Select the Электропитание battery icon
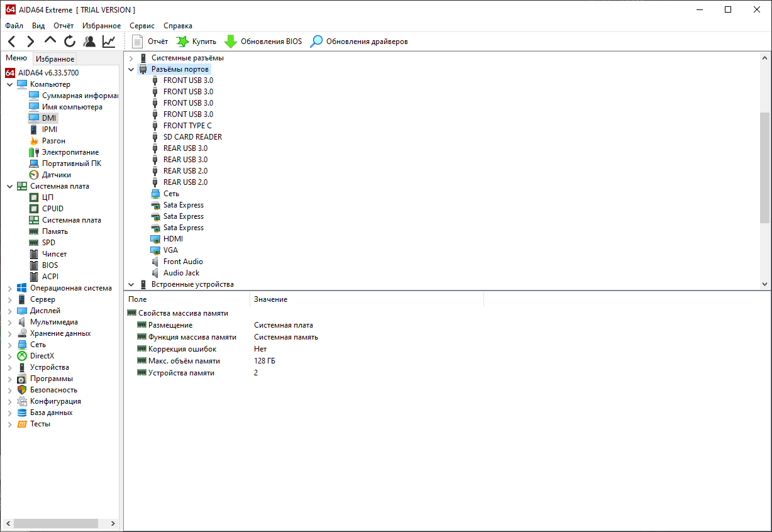772x532 pixels. (x=34, y=152)
